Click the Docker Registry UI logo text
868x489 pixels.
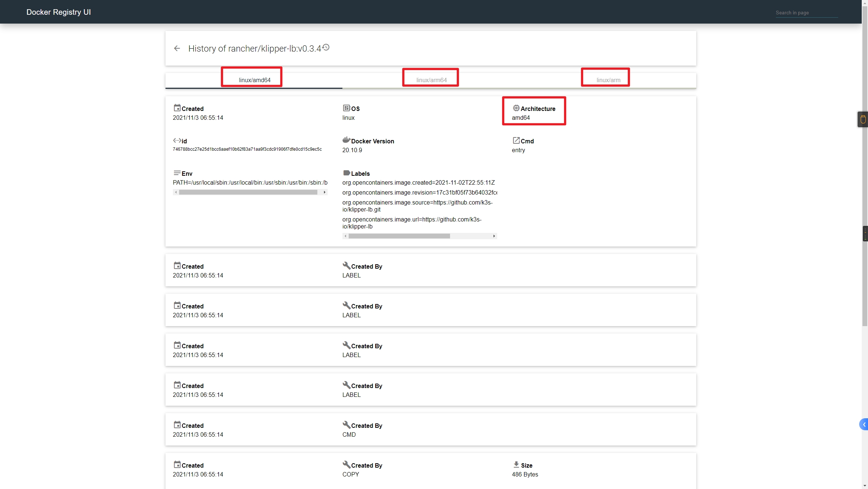point(59,11)
